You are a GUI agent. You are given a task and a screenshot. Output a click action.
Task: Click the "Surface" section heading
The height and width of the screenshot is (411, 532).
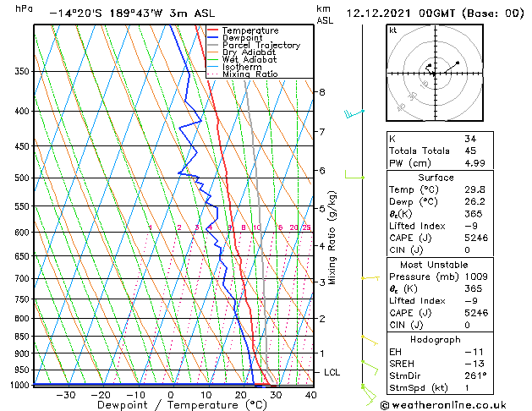tap(436, 178)
